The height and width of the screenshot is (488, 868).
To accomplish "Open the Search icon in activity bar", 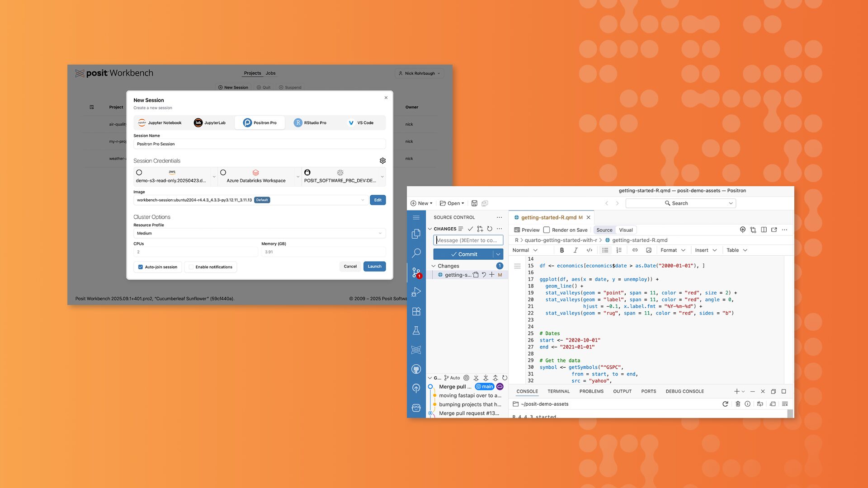I will point(416,253).
